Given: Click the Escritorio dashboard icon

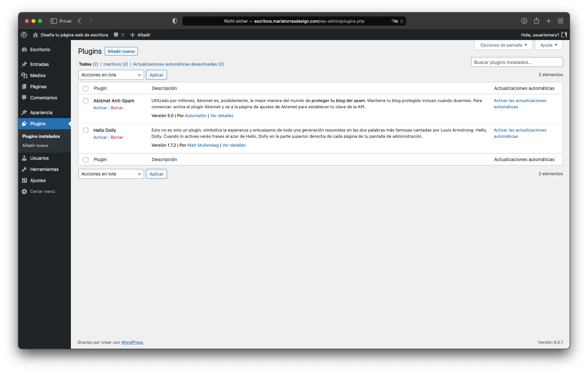Looking at the screenshot, I should point(24,50).
